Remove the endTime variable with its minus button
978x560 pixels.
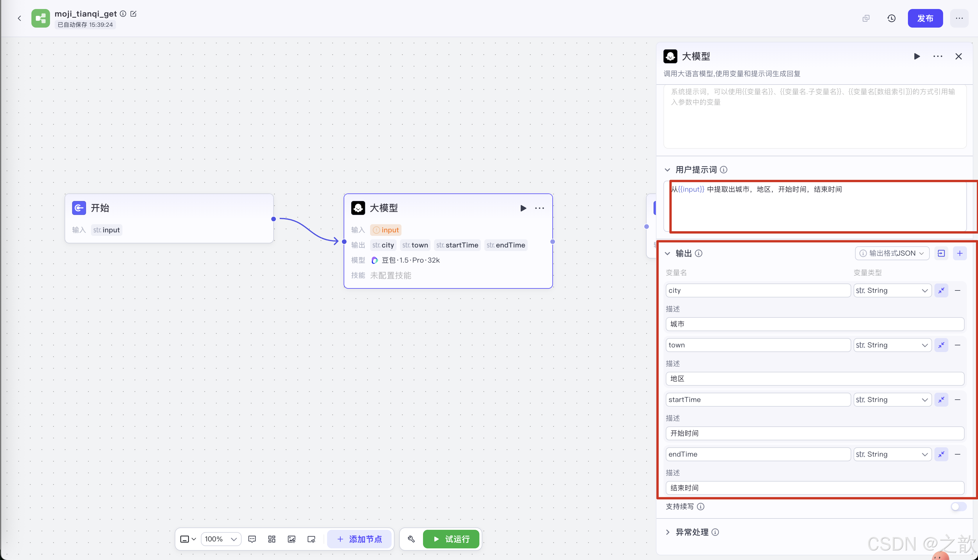coord(958,454)
